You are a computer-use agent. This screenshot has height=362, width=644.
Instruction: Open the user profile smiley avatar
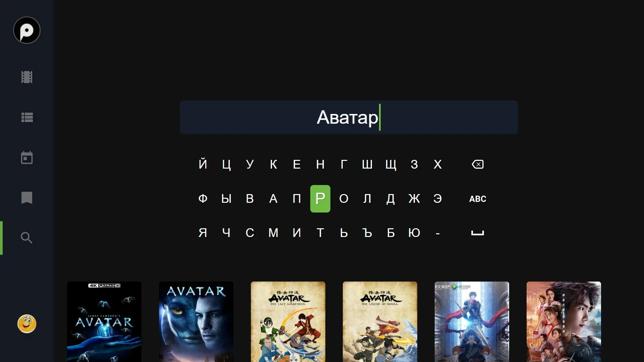(x=27, y=324)
